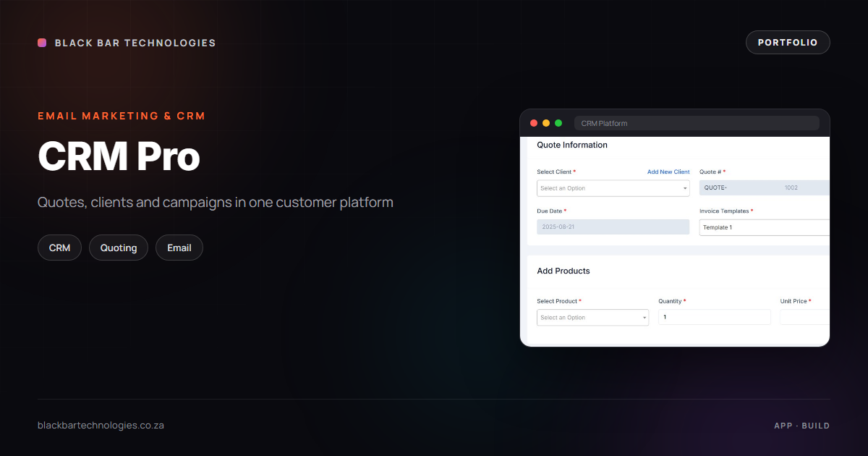Click the Quote # field
This screenshot has width=868, height=456.
click(x=765, y=188)
